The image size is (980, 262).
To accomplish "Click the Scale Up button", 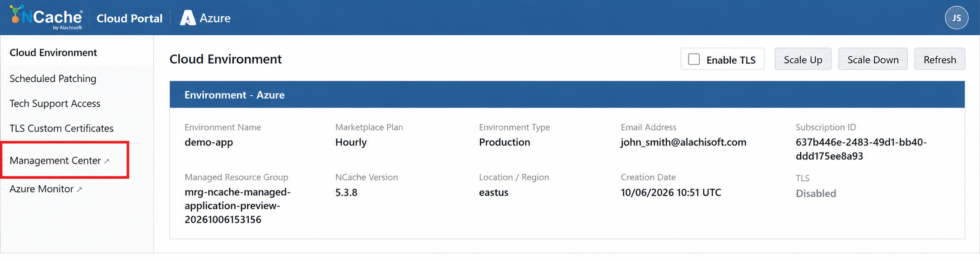I will coord(803,59).
